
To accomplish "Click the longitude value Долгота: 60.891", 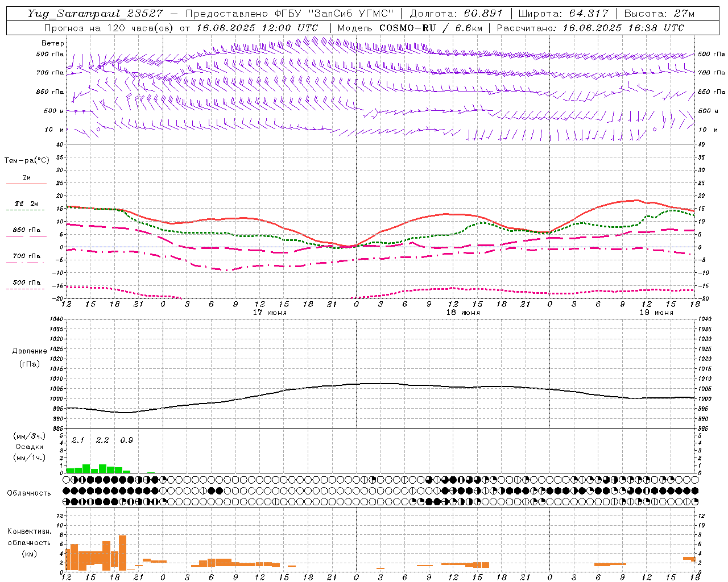I will [x=456, y=14].
